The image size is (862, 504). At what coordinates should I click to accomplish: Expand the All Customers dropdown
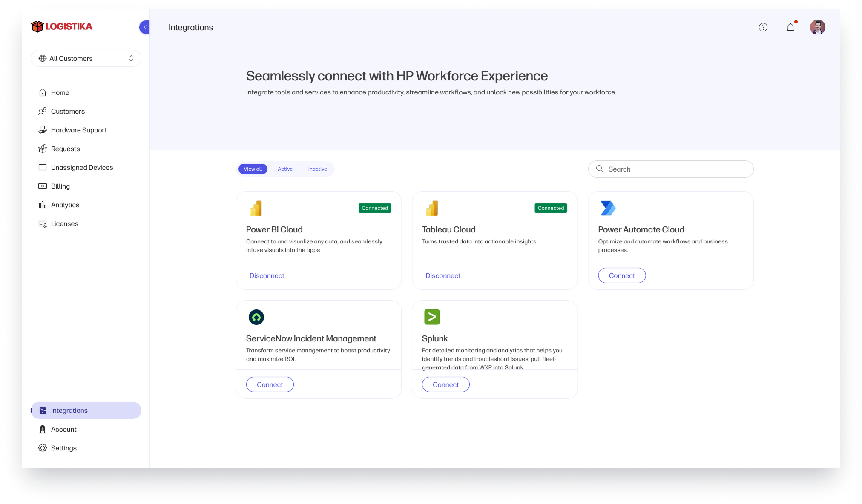[86, 58]
